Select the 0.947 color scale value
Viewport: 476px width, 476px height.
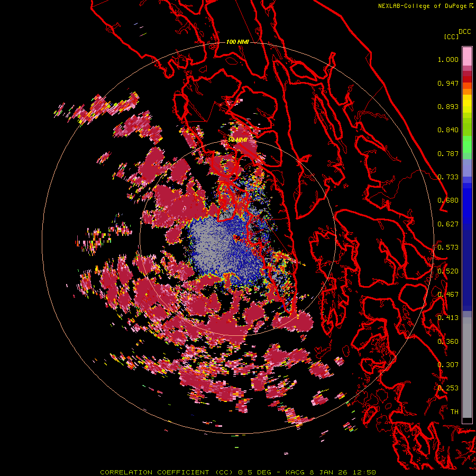tap(448, 83)
